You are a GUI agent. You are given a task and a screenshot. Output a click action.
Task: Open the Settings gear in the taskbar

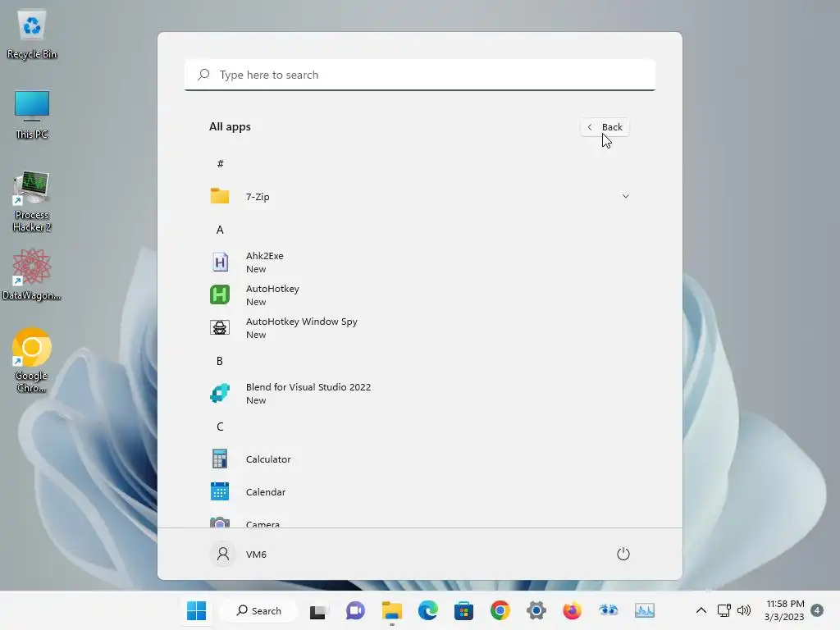(536, 610)
